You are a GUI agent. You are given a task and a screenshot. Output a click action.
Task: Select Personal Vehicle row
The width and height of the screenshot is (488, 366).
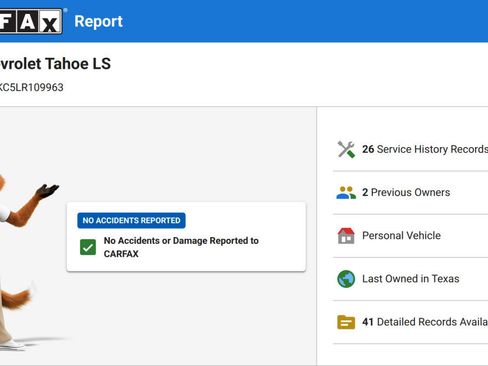point(411,236)
